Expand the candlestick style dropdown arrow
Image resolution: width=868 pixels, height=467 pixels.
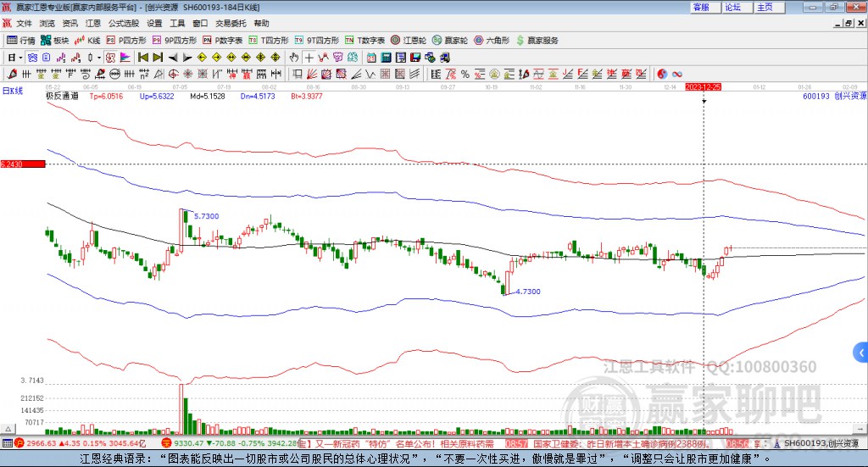coord(99,58)
